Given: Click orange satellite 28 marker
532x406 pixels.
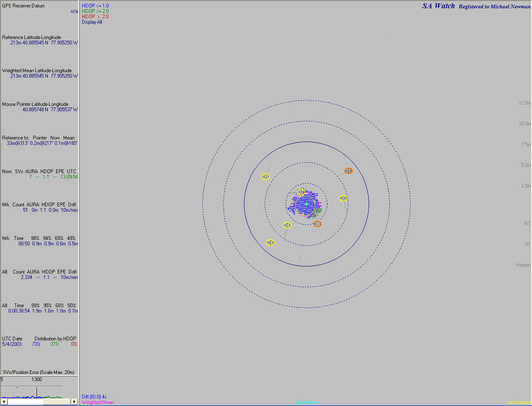Looking at the screenshot, I should pyautogui.click(x=317, y=224).
